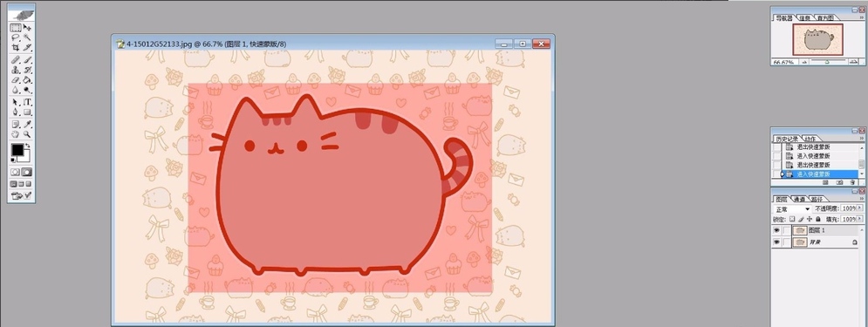Switch to the 通道 channels tab
The image size is (868, 327).
[x=799, y=199]
